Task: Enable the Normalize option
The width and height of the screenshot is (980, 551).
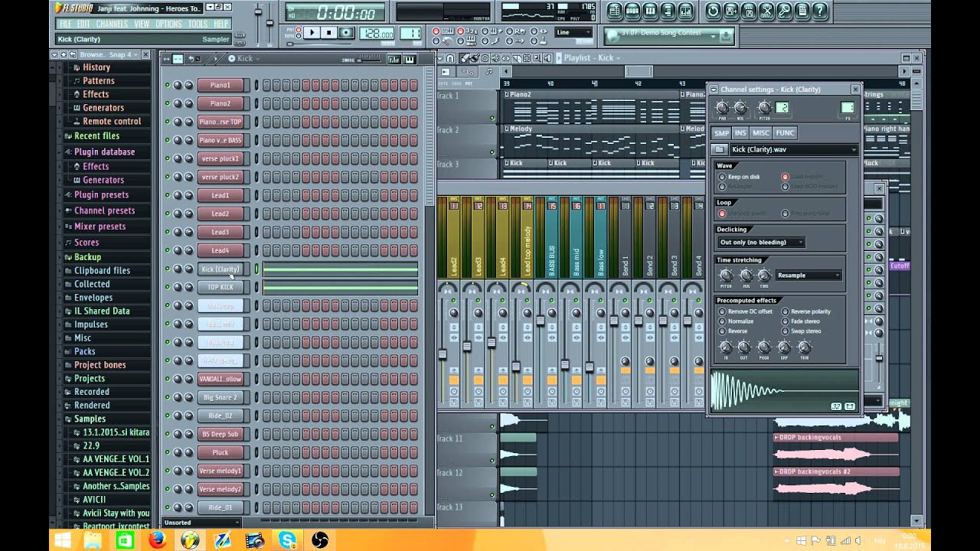Action: 722,321
